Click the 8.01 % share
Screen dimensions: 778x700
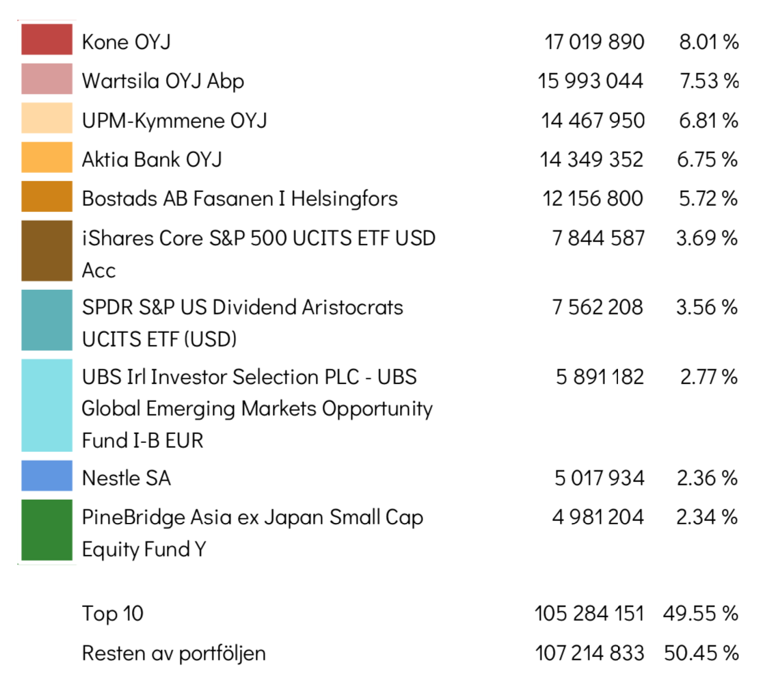(709, 42)
